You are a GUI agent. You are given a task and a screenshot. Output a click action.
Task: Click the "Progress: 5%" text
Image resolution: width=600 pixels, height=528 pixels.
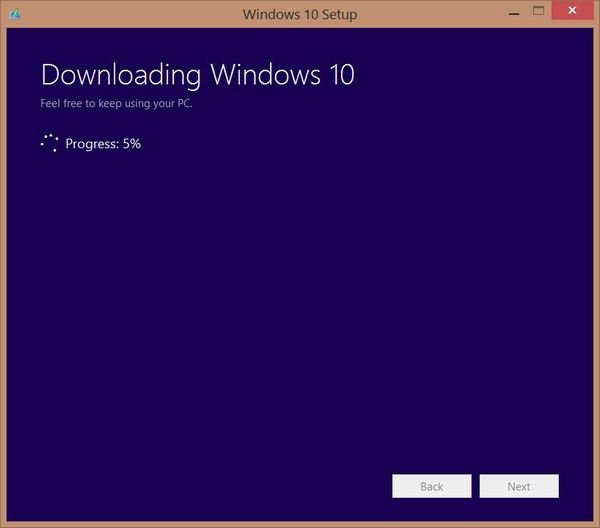pos(103,144)
